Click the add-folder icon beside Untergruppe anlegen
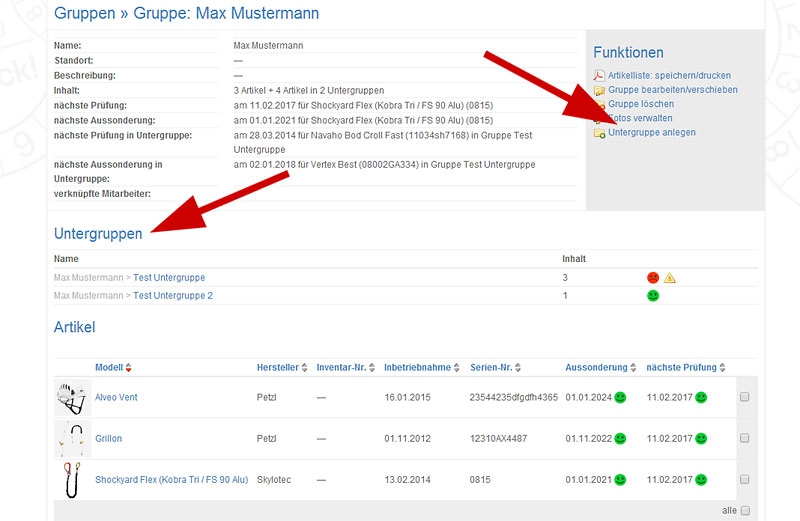This screenshot has width=800, height=521. click(599, 133)
